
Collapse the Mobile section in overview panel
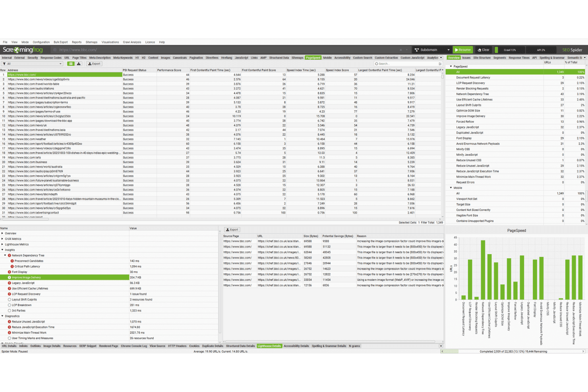tap(451, 188)
